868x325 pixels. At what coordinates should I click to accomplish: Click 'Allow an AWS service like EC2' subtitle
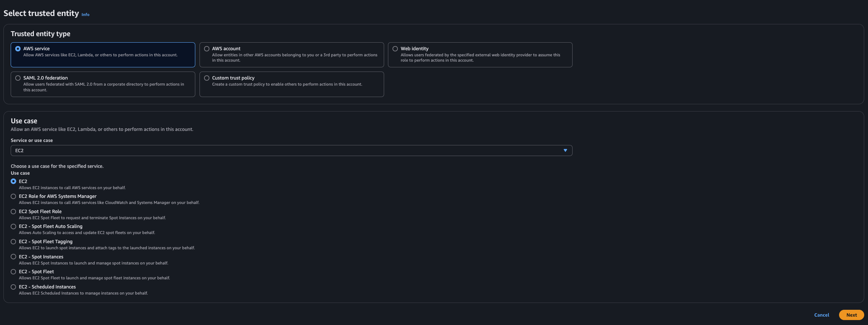(x=102, y=129)
